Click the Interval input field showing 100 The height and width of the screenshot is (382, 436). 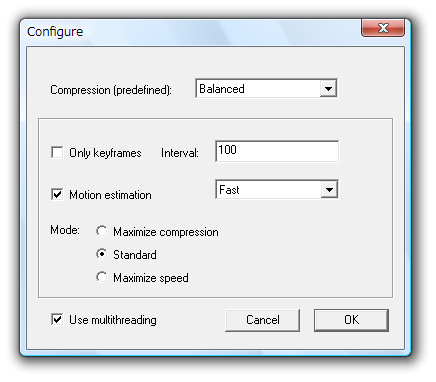(277, 151)
